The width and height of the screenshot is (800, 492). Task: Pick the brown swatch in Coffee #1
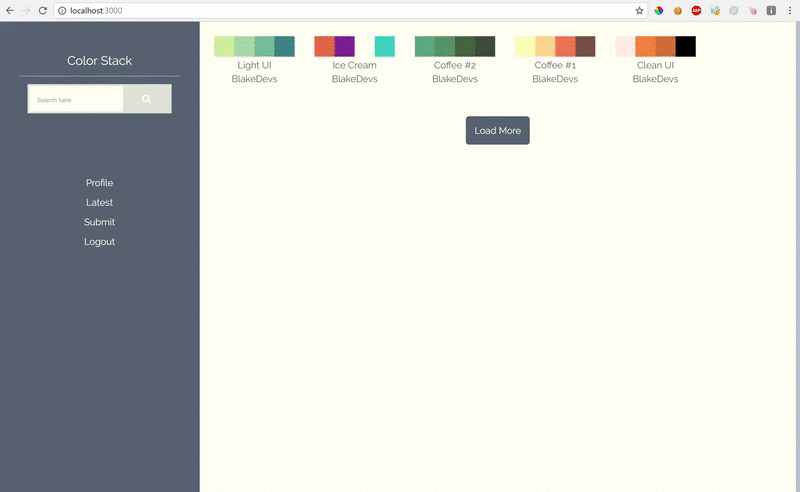click(585, 46)
